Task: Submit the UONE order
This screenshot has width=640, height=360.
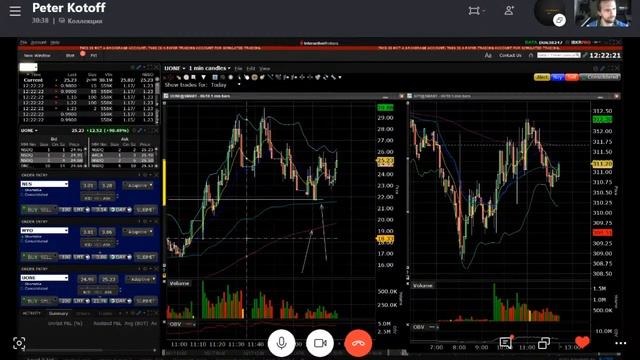Action: (145, 301)
